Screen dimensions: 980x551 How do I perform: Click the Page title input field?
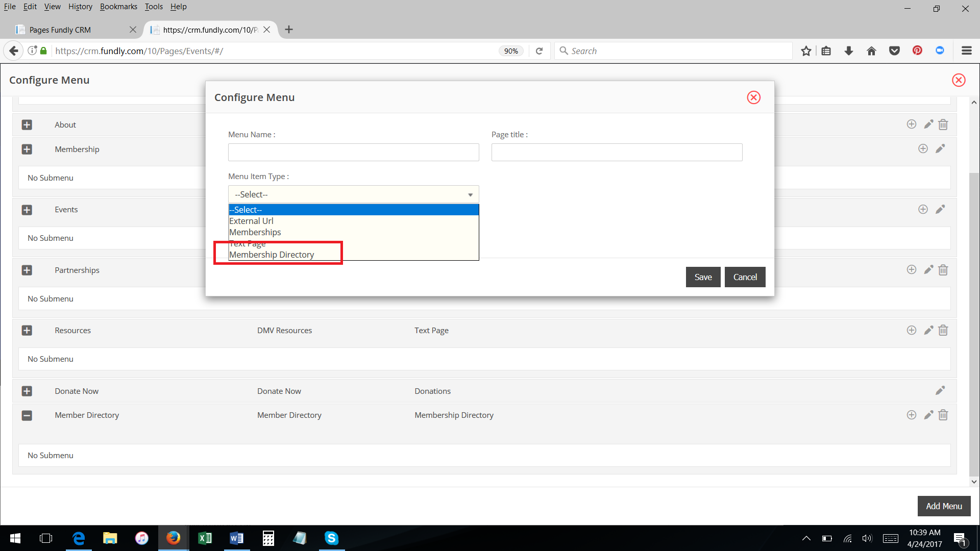(617, 152)
